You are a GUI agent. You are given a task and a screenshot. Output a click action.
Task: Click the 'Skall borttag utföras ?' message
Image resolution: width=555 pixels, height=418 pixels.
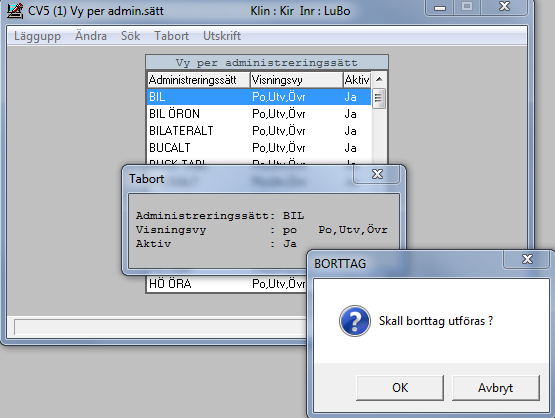(x=436, y=321)
